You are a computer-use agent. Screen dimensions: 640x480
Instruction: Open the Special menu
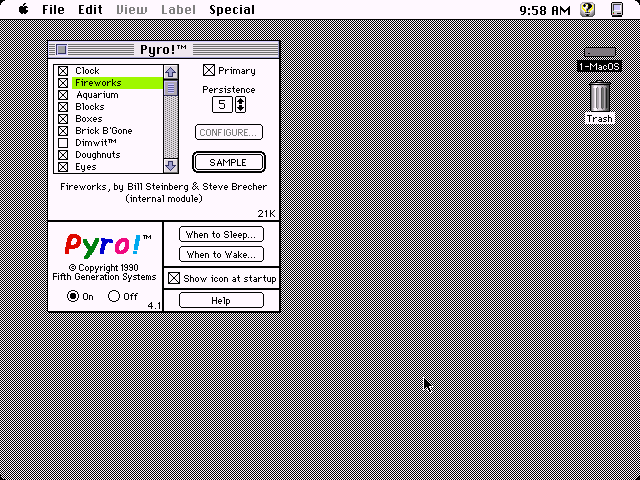click(232, 9)
